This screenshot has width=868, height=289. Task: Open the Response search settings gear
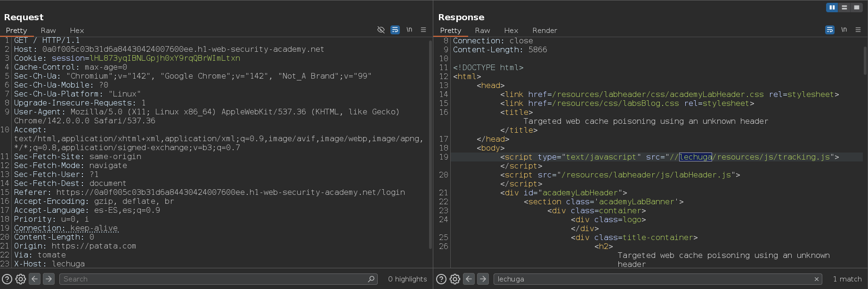coord(455,279)
